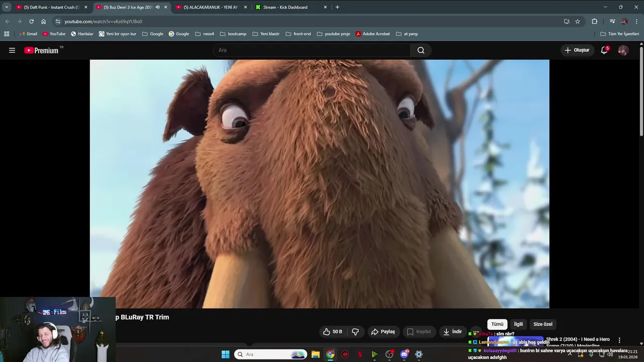Expand the Google bookmark folder

152,34
